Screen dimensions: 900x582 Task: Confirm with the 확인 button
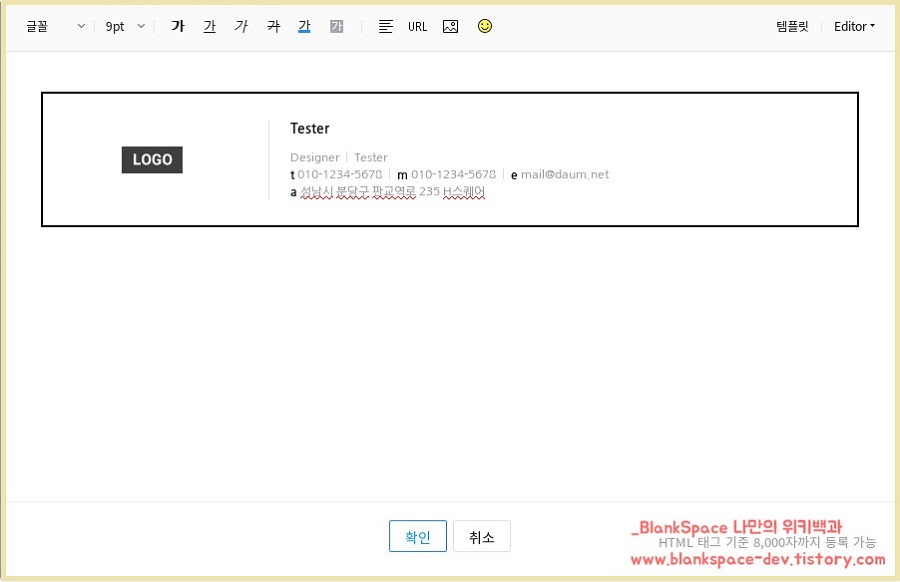pos(418,536)
